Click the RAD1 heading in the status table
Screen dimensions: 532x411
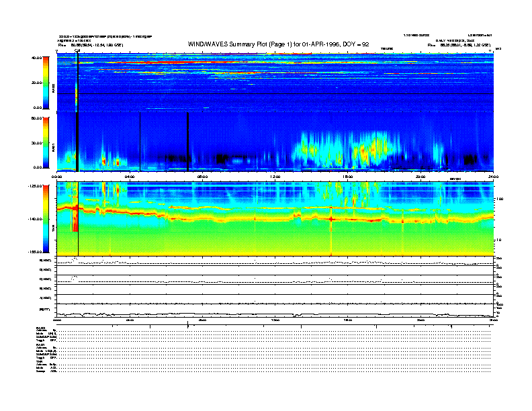tap(41, 345)
